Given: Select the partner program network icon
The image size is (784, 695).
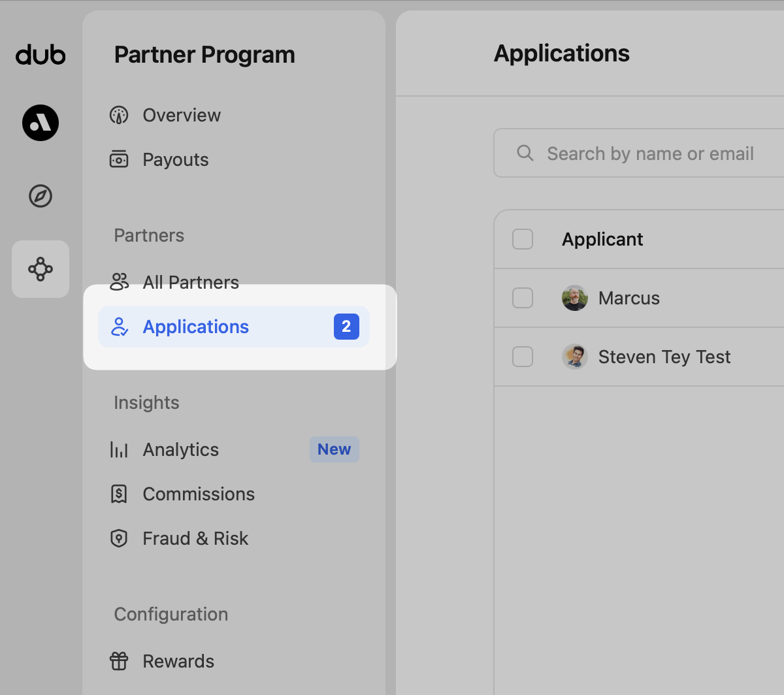Looking at the screenshot, I should click(x=41, y=269).
